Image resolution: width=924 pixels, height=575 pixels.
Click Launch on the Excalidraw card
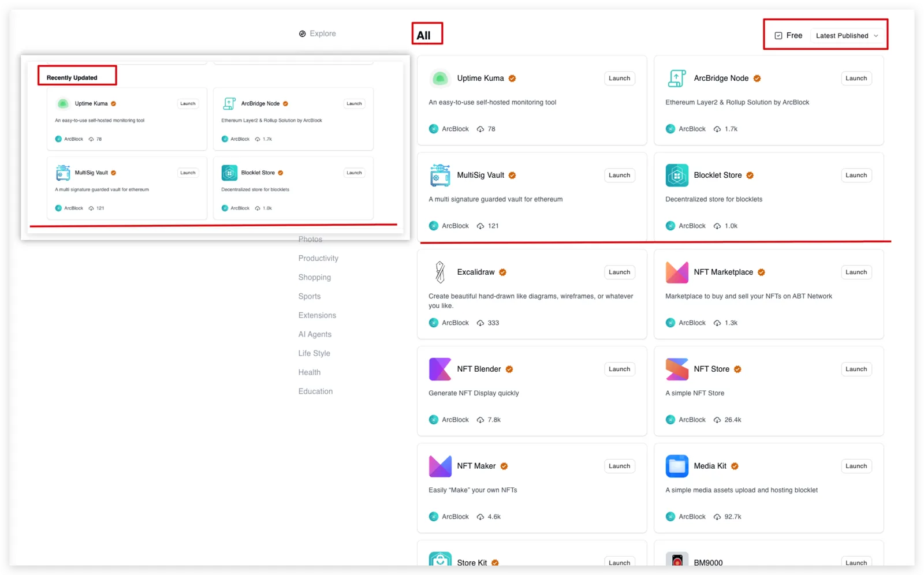click(620, 272)
